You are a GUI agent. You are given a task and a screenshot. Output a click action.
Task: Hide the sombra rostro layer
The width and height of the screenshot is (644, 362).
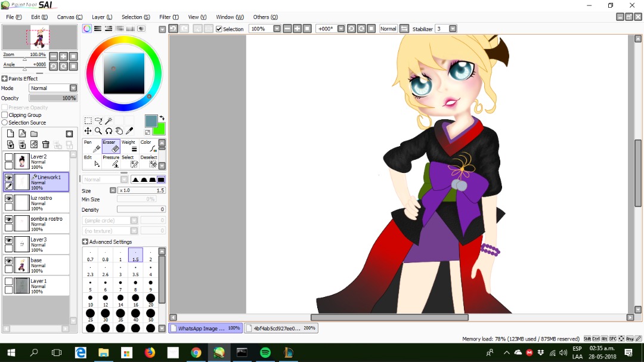pos(8,219)
